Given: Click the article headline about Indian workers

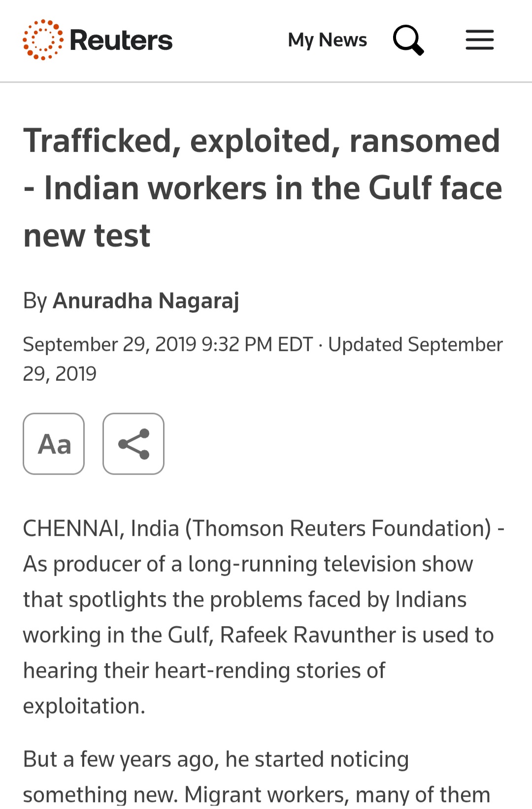Looking at the screenshot, I should click(x=263, y=188).
